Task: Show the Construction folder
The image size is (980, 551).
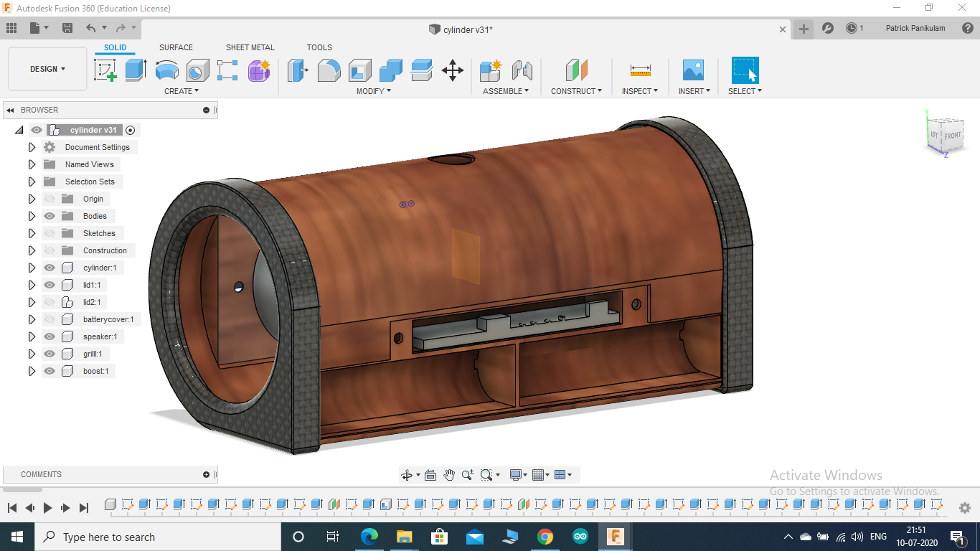Action: click(x=50, y=250)
